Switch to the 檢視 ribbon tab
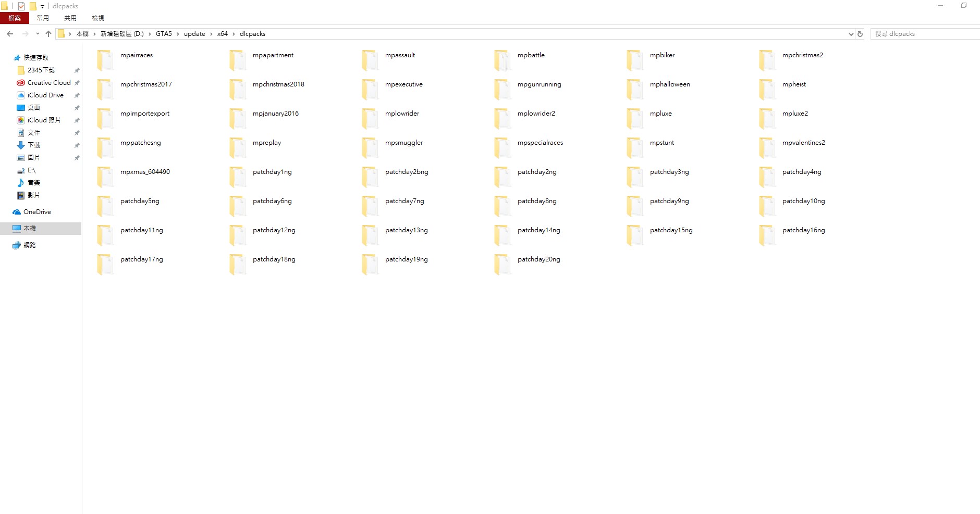 98,18
